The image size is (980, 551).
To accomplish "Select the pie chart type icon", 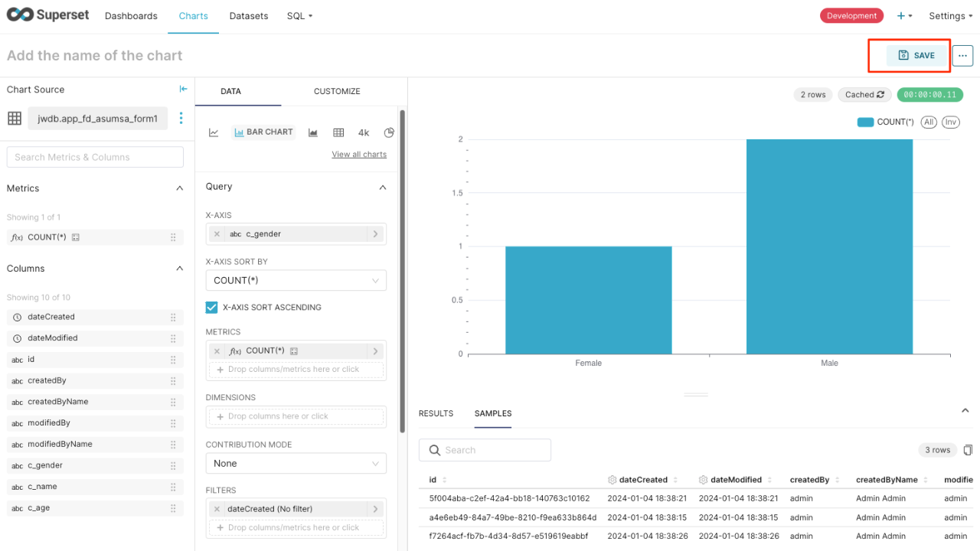I will [x=389, y=132].
